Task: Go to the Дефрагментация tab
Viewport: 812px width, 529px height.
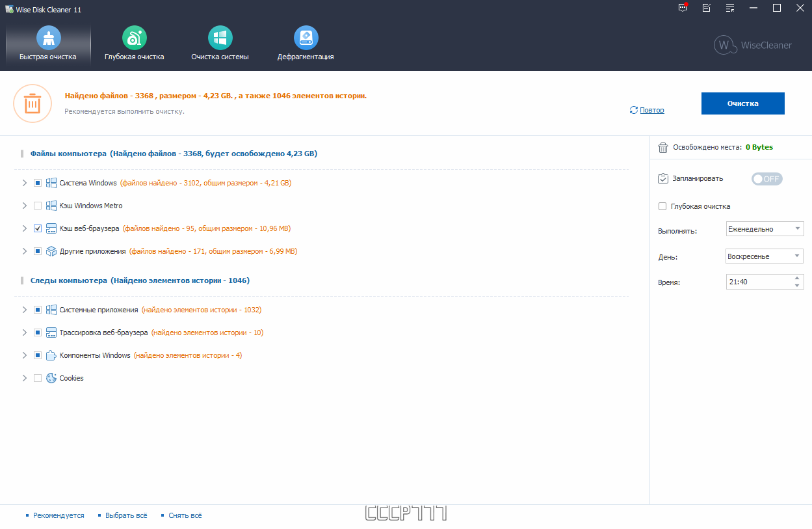Action: [306, 44]
